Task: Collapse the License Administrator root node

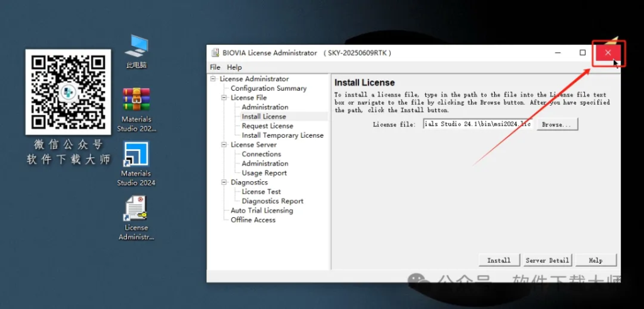Action: [214, 79]
